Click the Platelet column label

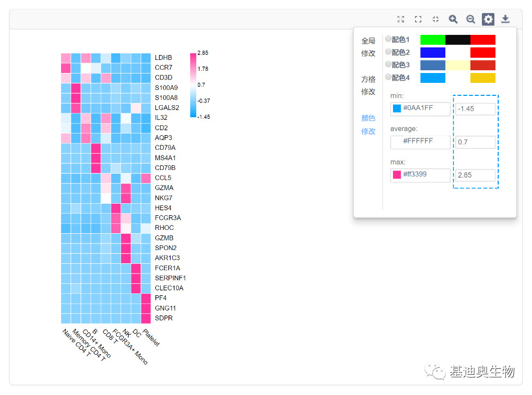[151, 337]
